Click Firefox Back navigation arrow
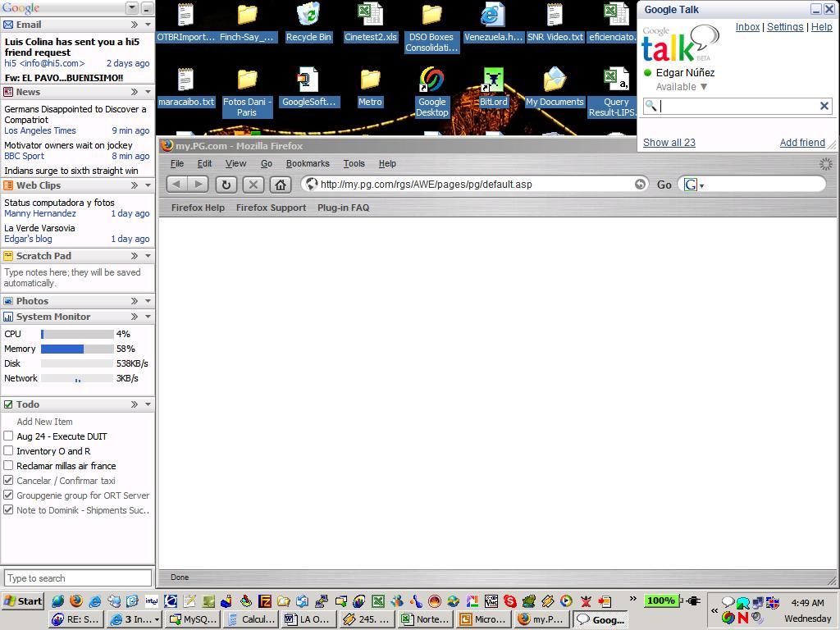The image size is (840, 630). pos(176,185)
